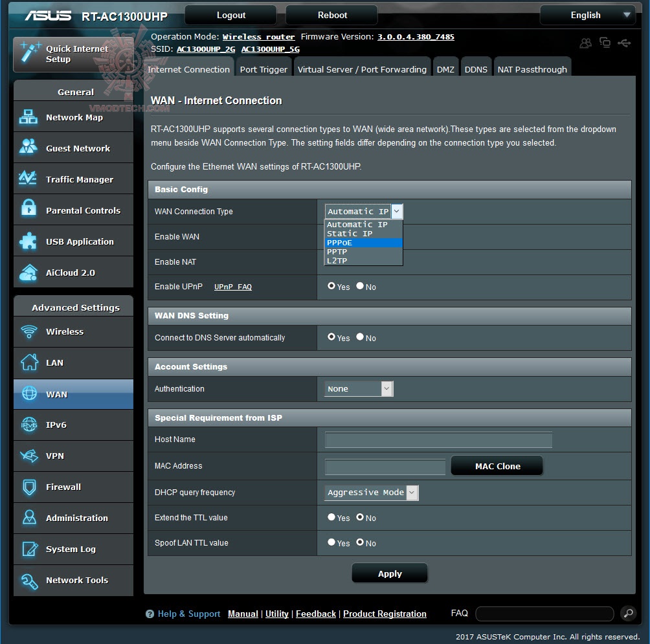
Task: Click the Guest Network people icon
Action: (x=28, y=146)
